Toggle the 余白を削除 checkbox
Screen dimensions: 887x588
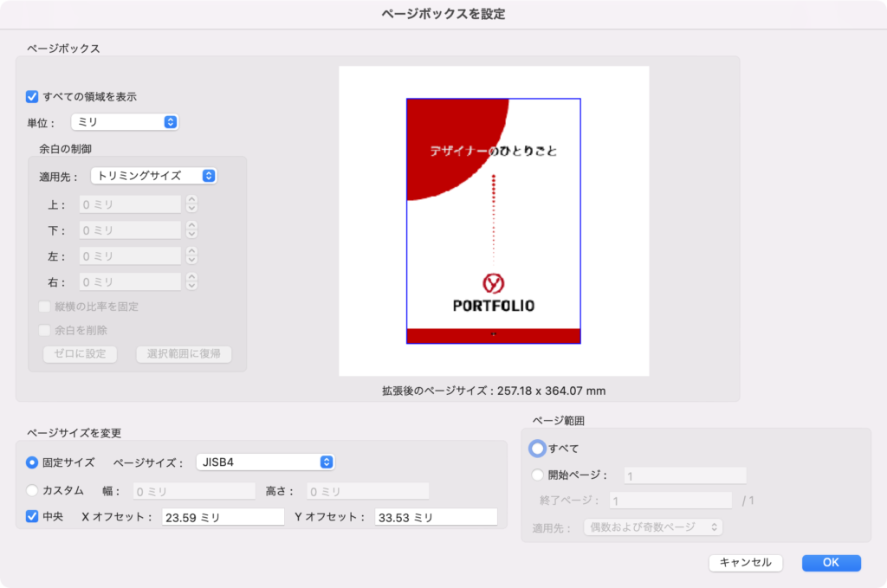(x=45, y=330)
